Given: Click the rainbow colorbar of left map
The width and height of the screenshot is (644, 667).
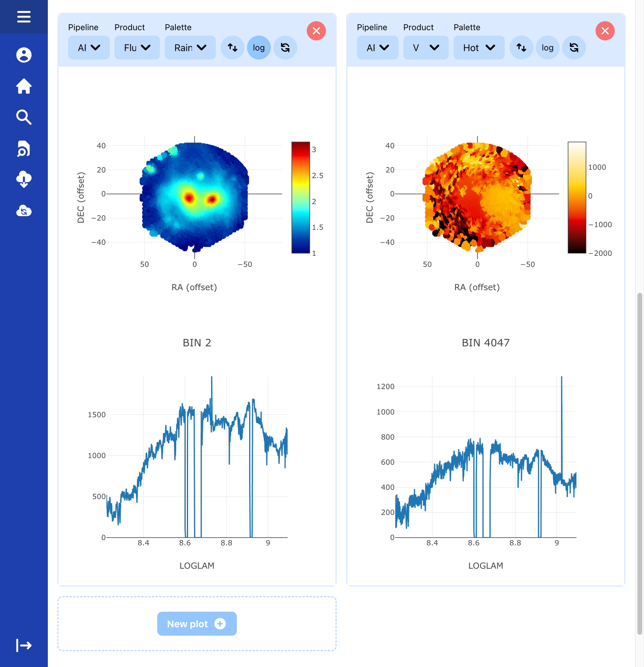Looking at the screenshot, I should click(x=300, y=197).
